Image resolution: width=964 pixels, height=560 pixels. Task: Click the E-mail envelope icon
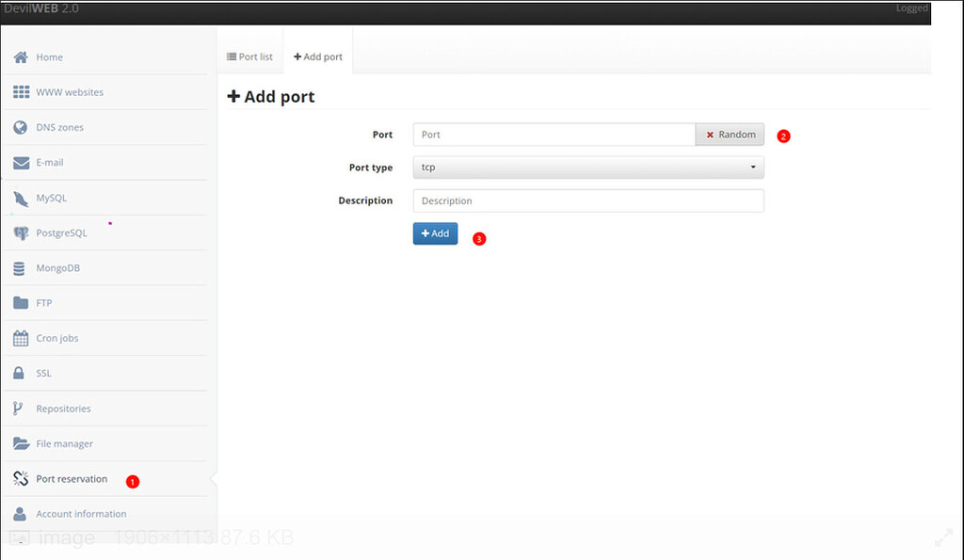pos(21,163)
